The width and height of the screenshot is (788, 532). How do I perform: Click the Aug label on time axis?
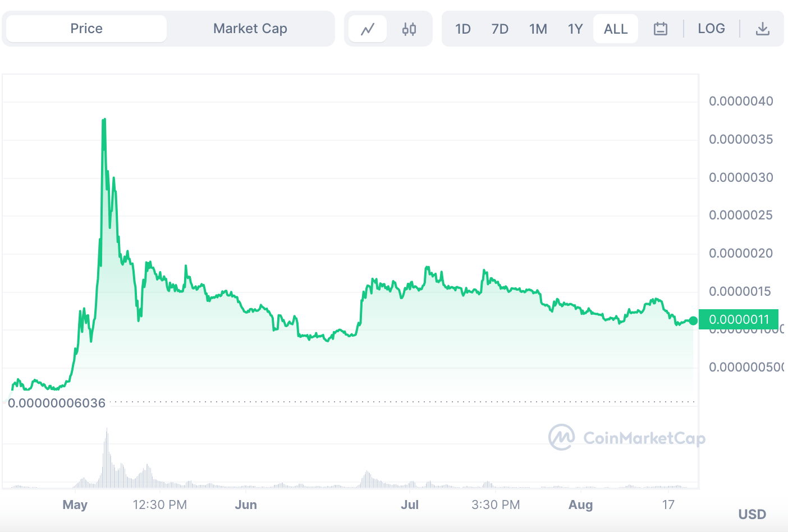tap(580, 505)
